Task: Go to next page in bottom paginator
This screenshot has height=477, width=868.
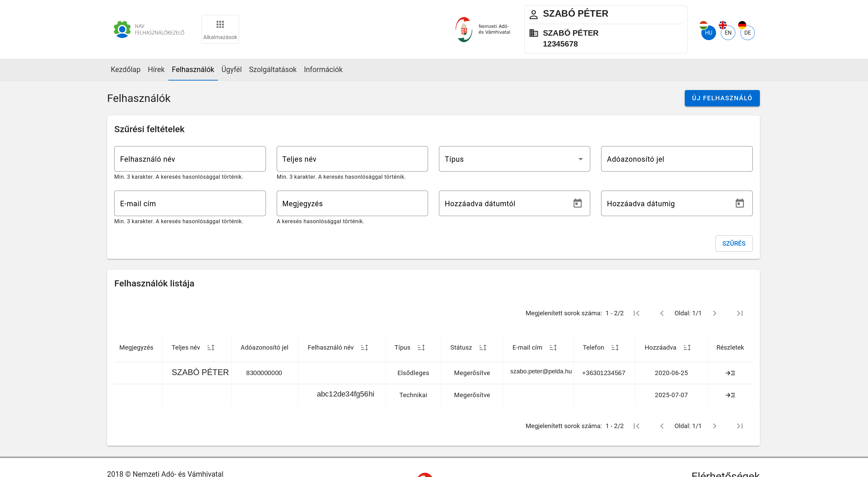Action: pyautogui.click(x=715, y=426)
